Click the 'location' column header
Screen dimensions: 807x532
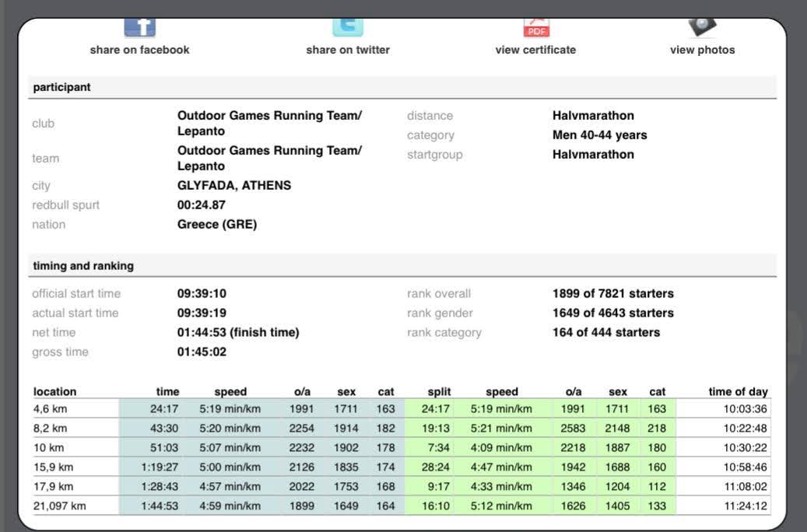click(54, 391)
